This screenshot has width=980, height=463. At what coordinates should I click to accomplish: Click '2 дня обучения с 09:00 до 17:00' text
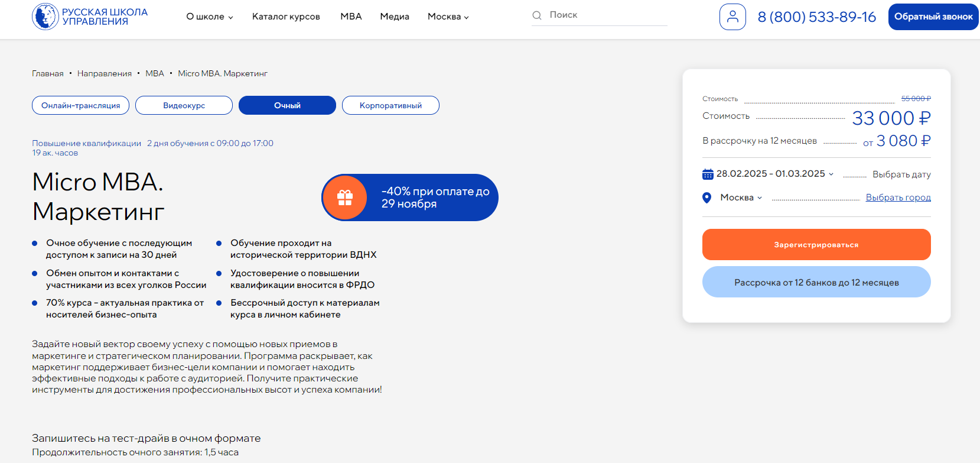point(210,143)
